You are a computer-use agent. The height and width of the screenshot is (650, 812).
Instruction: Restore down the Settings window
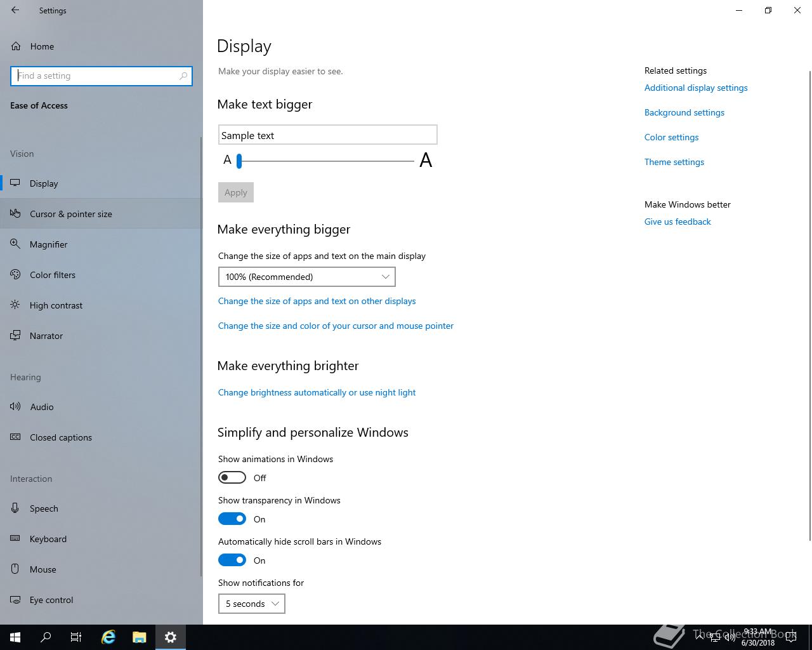coord(768,10)
